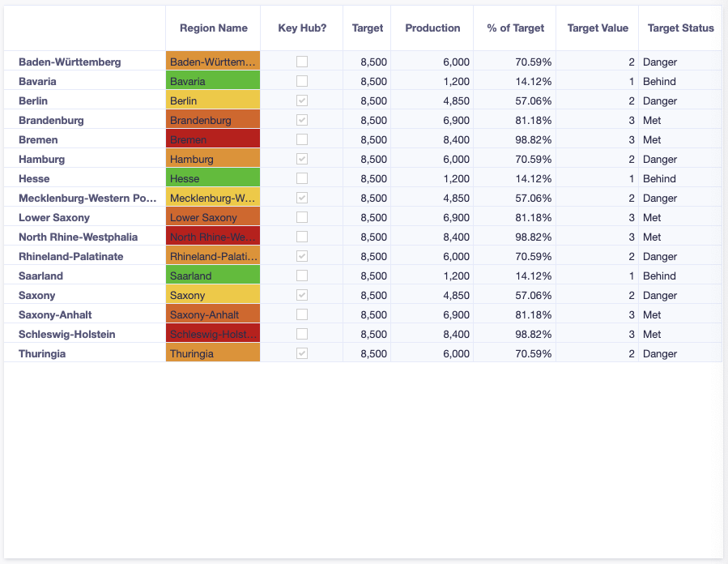Click the Production column header
Viewport: 728px width, 564px height.
coord(432,28)
